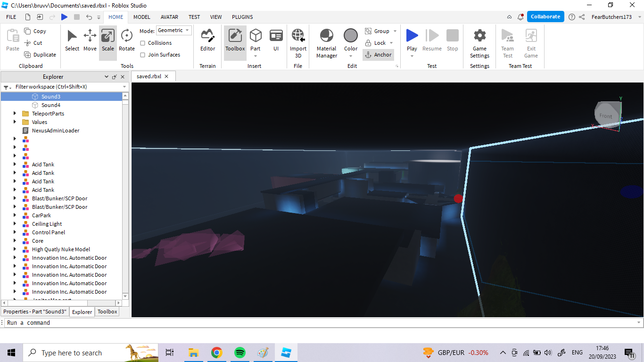Switch to the MODEL ribbon tab
Screen dimensions: 644x362
click(142, 17)
